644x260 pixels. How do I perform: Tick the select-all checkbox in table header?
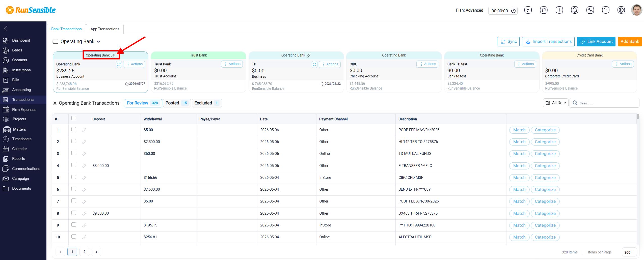74,118
